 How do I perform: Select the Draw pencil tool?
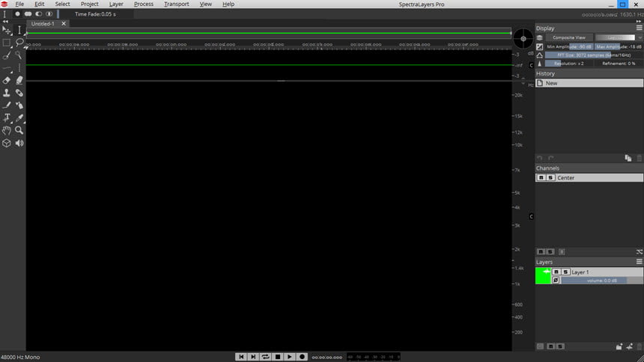[7, 105]
